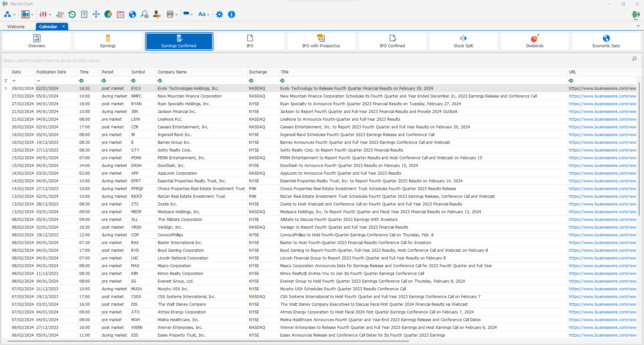Screen dimensions: 644x345
Task: Click the document report icon
Action: tap(84, 14)
